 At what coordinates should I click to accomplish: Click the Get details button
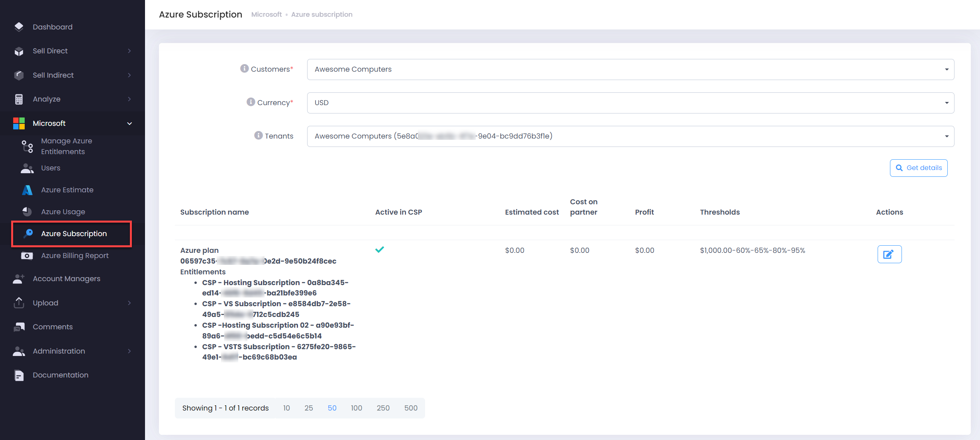tap(918, 168)
